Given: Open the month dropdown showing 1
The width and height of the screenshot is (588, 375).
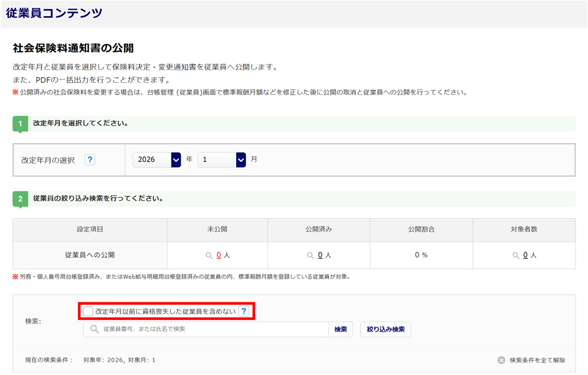Looking at the screenshot, I should 222,160.
